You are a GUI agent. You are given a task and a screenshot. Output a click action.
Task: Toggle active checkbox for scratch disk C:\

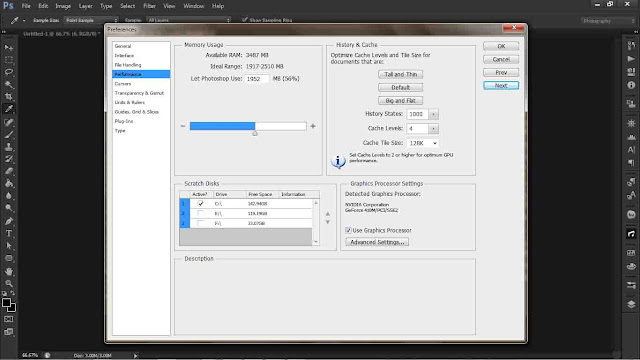coord(200,203)
